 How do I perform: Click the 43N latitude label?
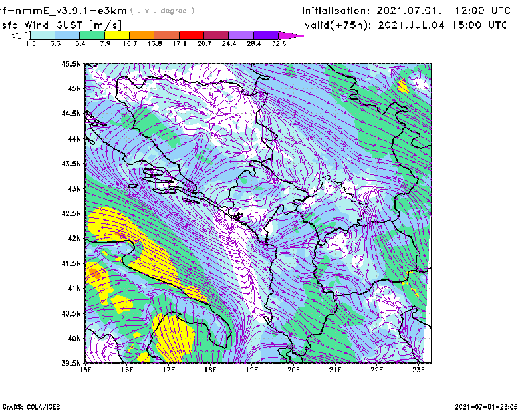[x=74, y=188]
